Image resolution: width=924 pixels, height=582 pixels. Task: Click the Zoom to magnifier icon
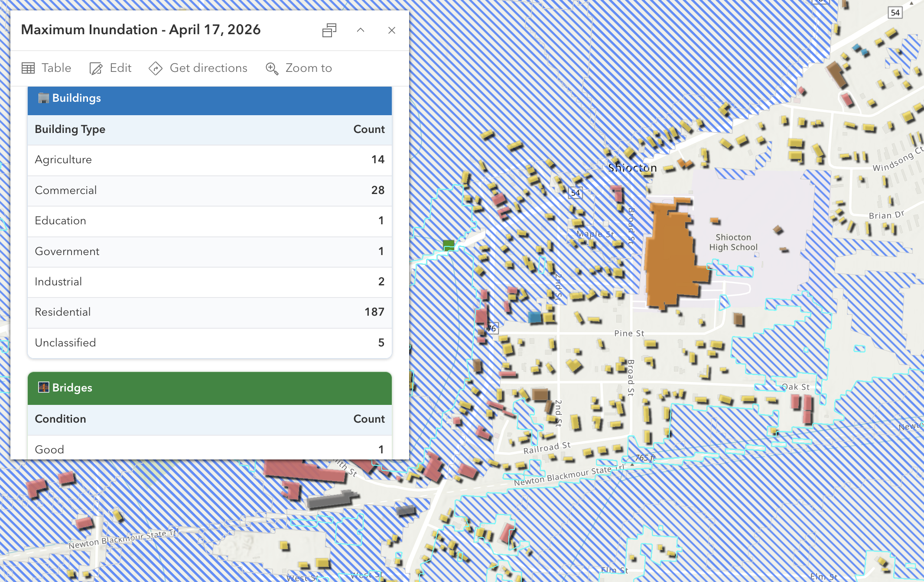click(x=272, y=68)
